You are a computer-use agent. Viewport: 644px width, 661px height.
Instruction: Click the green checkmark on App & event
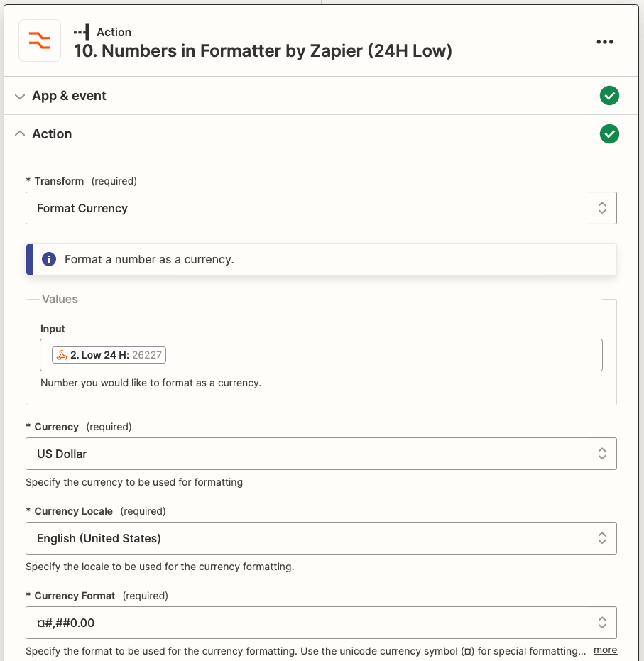click(x=609, y=95)
